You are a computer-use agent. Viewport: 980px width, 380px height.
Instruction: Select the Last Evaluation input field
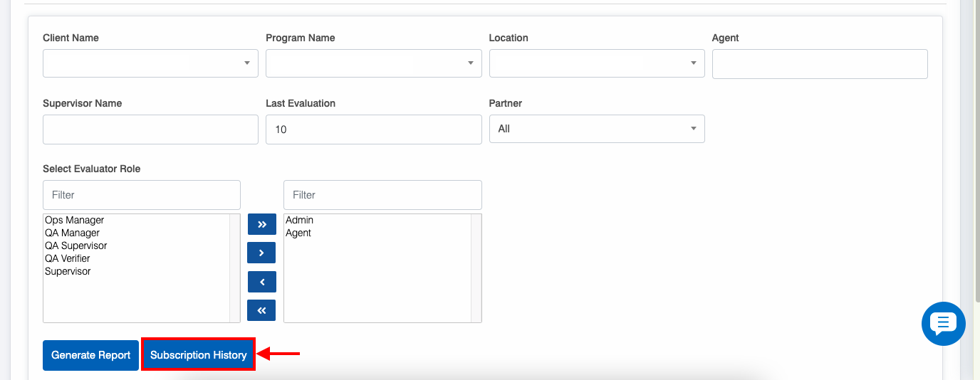373,130
